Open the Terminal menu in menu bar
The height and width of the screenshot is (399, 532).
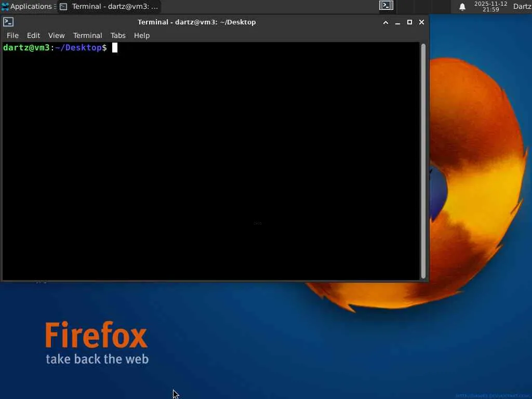[87, 35]
